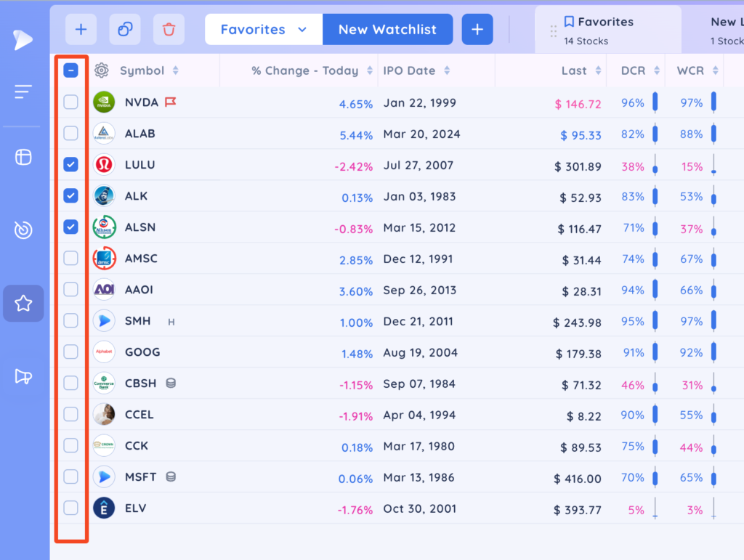Click the red flag next to NVDA
The width and height of the screenshot is (744, 560).
pos(170,102)
